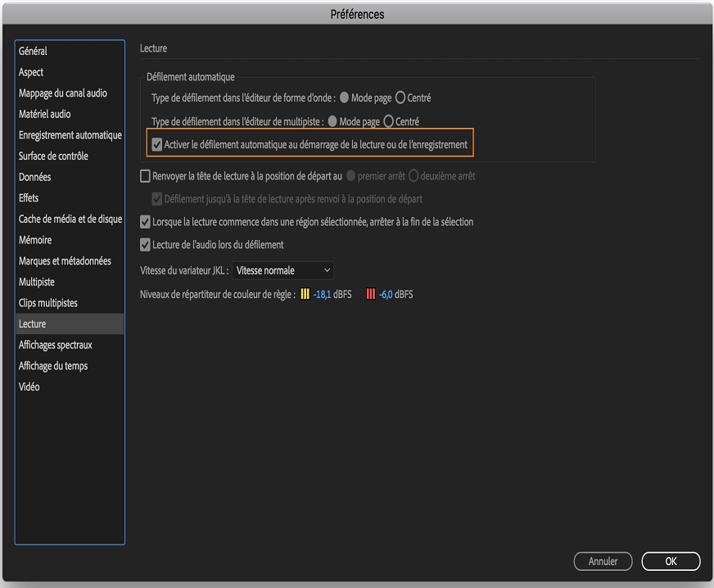714x588 pixels.
Task: Click the red ruler color level icon
Action: click(x=371, y=295)
